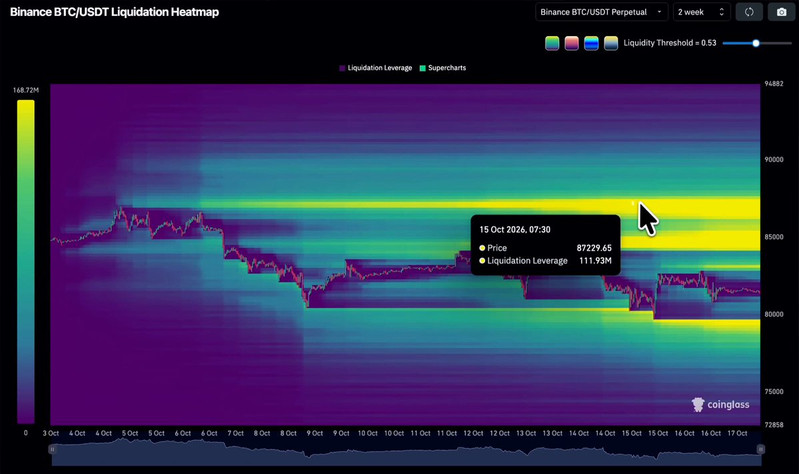Select the beige-navy color theme swatch

coord(611,43)
